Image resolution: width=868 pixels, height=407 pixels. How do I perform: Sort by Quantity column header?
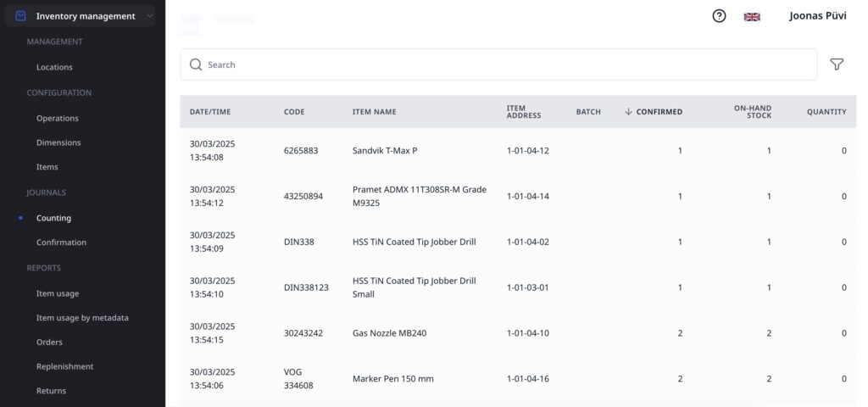tap(826, 112)
